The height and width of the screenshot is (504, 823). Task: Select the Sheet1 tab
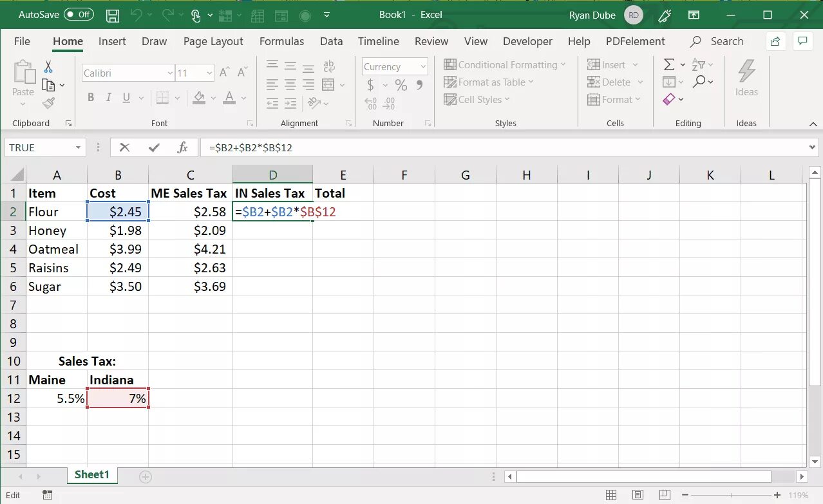pyautogui.click(x=92, y=475)
